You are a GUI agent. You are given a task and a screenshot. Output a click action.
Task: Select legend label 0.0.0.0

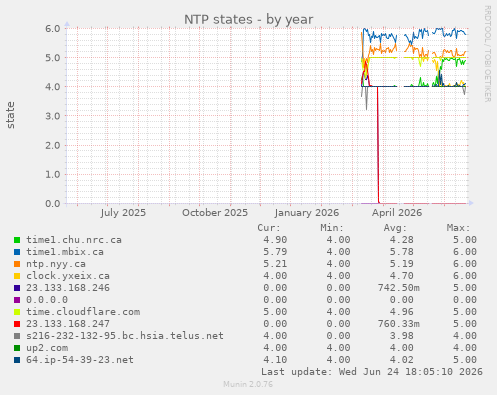point(47,300)
